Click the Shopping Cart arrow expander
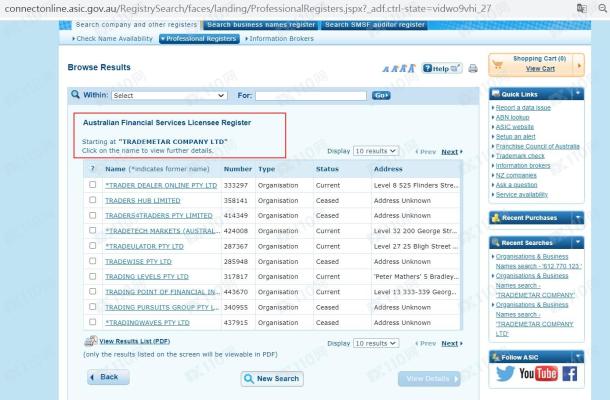This screenshot has width=610, height=400. [579, 65]
